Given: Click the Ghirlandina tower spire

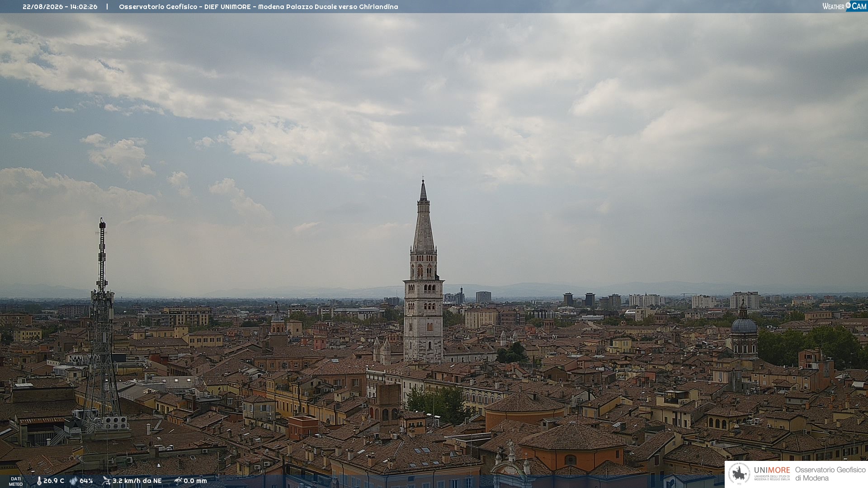Looking at the screenshot, I should click(424, 217).
